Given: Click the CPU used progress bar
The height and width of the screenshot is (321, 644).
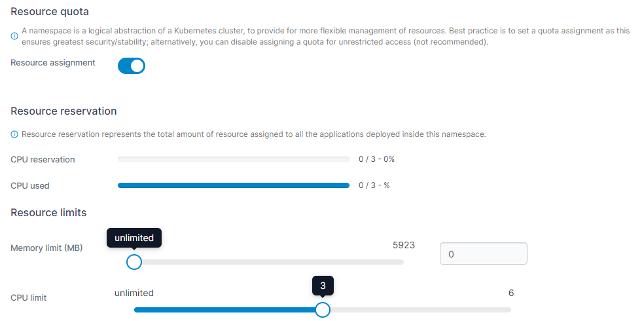Looking at the screenshot, I should [x=233, y=185].
